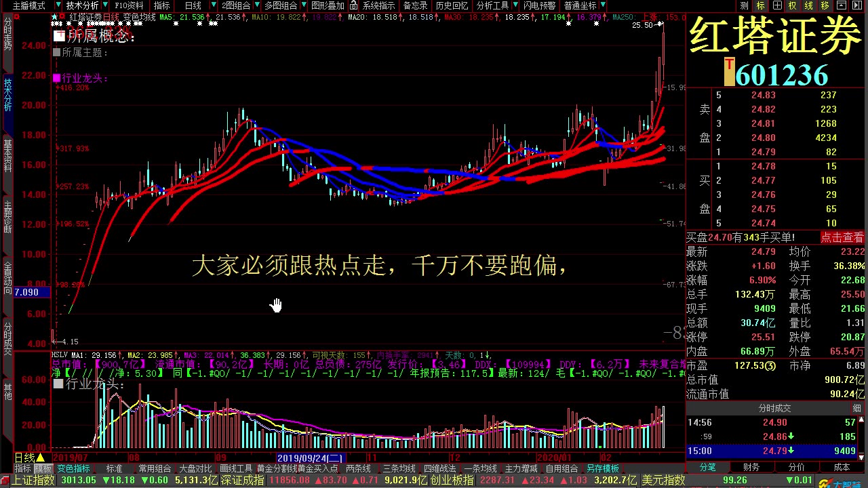
Task: Click the 指标 toolbar menu
Action: click(162, 5)
